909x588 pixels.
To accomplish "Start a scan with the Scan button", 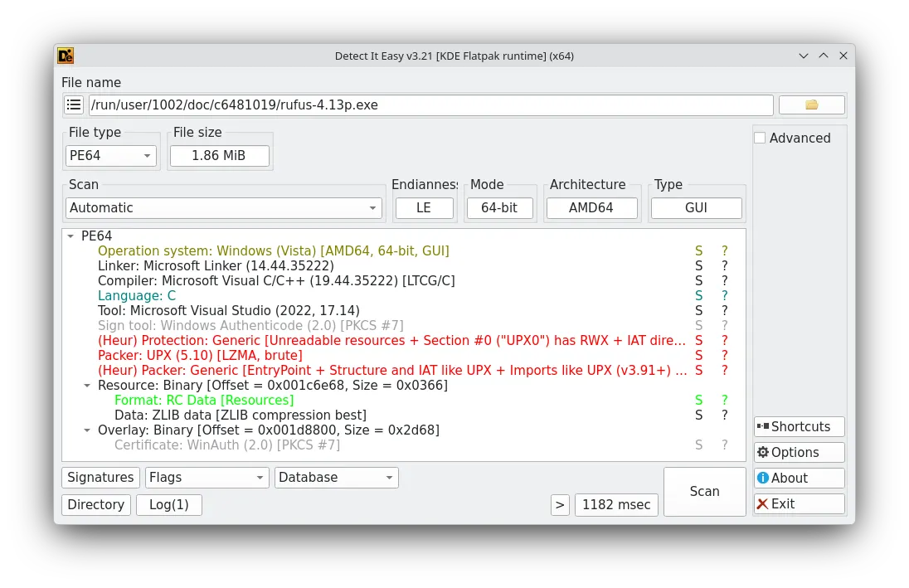I will pos(704,491).
